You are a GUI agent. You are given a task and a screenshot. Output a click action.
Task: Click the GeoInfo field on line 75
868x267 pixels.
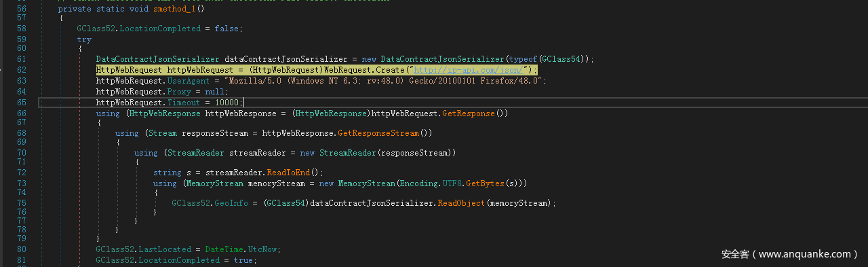tap(231, 203)
